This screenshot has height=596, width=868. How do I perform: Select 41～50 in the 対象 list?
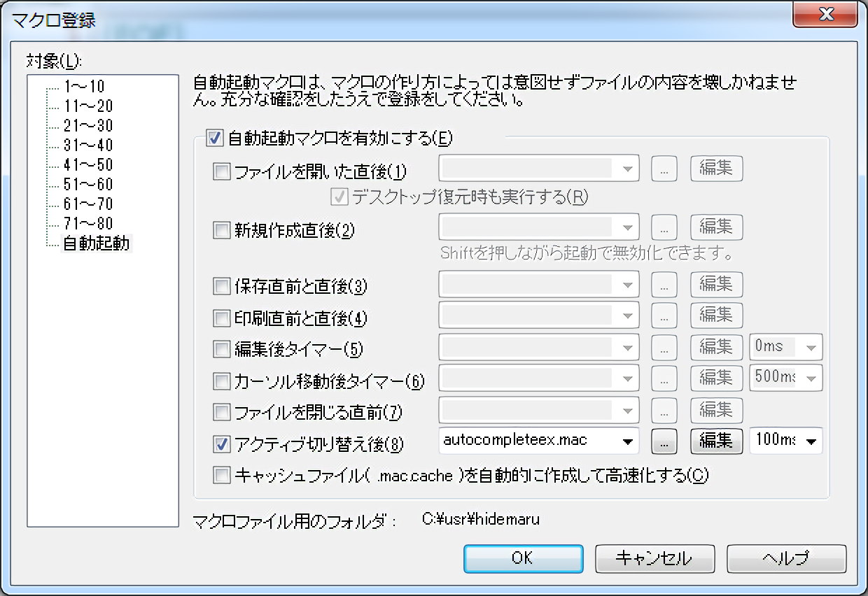point(87,165)
